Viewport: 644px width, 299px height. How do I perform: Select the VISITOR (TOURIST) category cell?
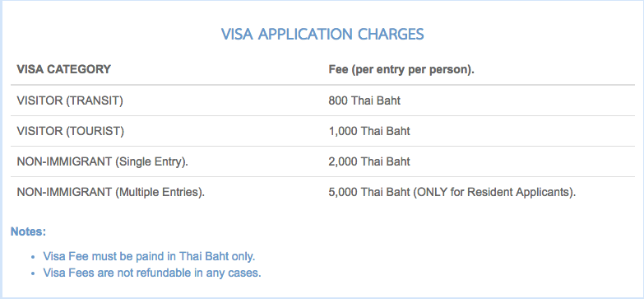[x=70, y=131]
